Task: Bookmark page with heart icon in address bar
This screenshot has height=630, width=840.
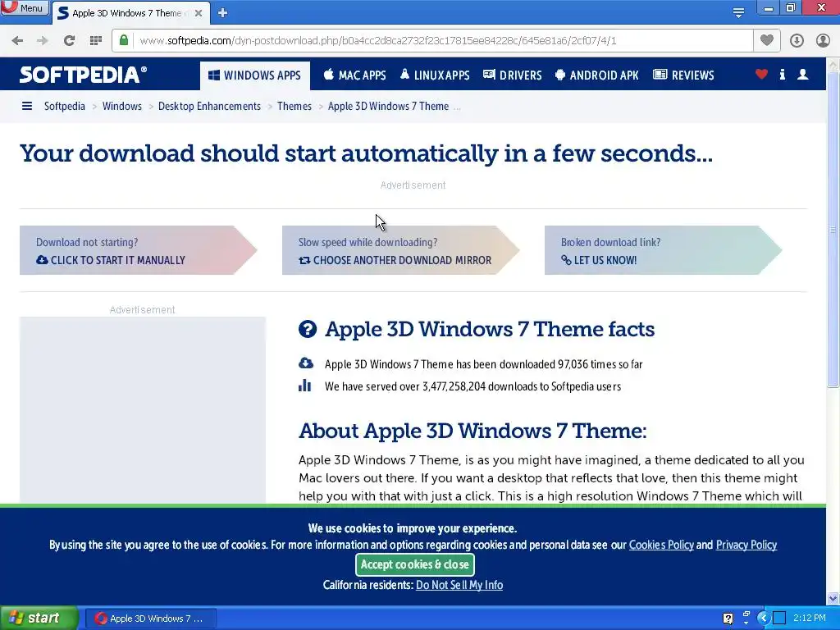Action: pos(767,40)
